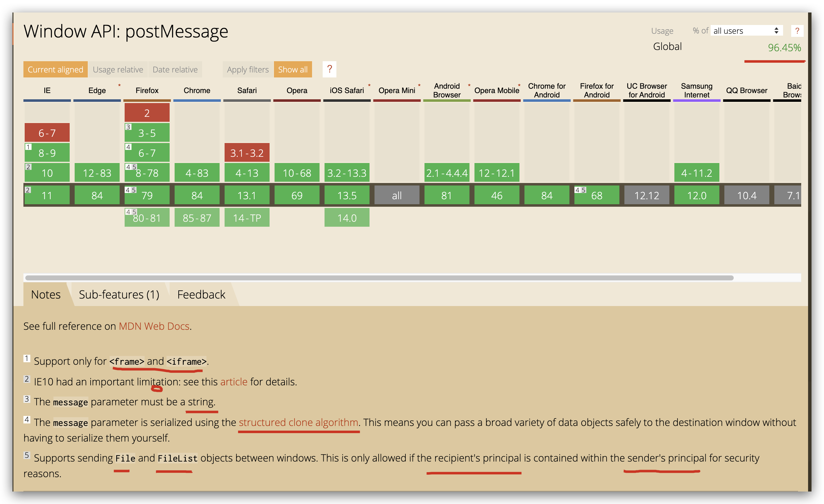The image size is (824, 504).
Task: Click the Edge browser column header
Action: [97, 90]
